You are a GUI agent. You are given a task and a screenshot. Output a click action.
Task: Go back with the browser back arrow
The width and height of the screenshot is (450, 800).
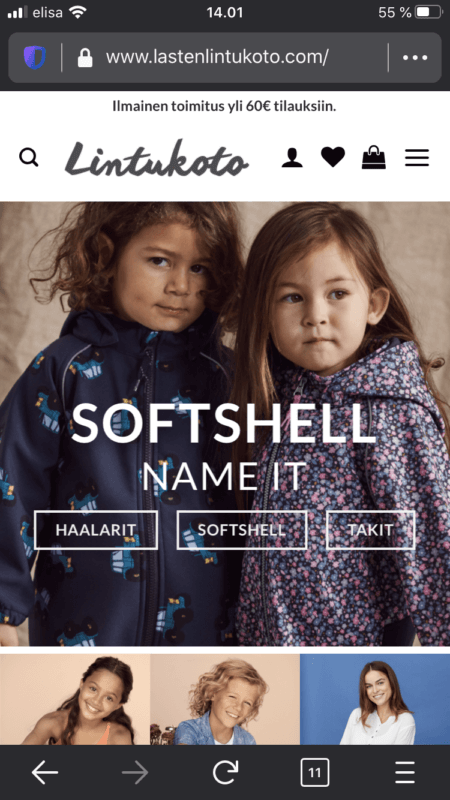coord(45,773)
